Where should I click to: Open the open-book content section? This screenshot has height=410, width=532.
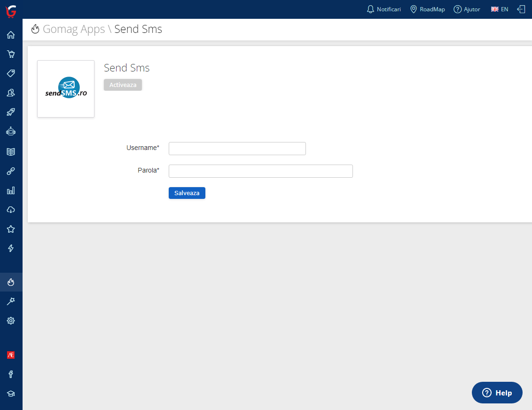pos(11,152)
